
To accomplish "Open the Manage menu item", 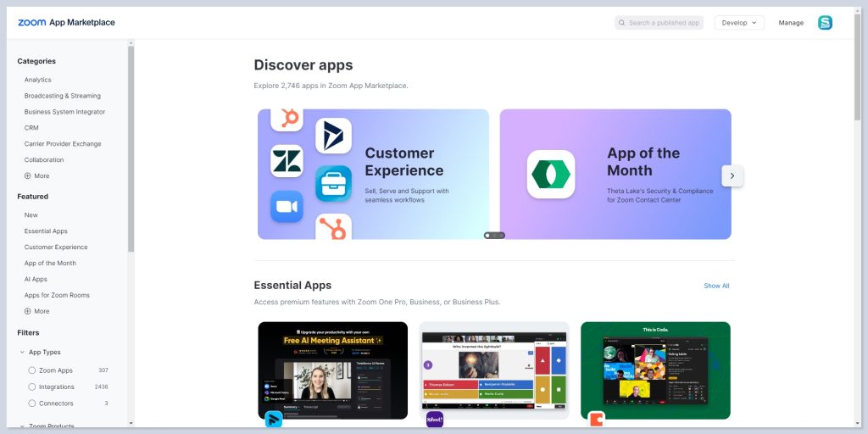I will pyautogui.click(x=791, y=23).
